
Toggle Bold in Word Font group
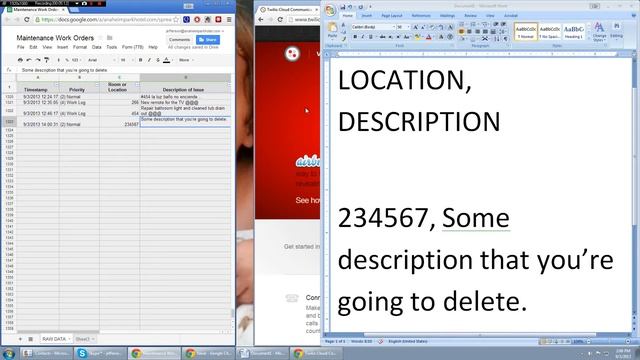(x=355, y=37)
